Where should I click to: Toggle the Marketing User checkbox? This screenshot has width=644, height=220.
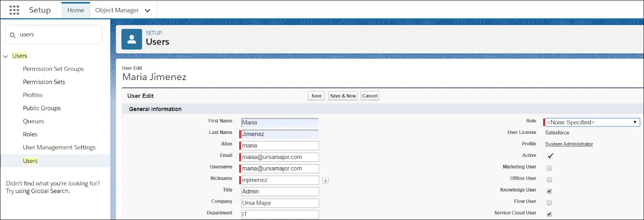(x=549, y=168)
